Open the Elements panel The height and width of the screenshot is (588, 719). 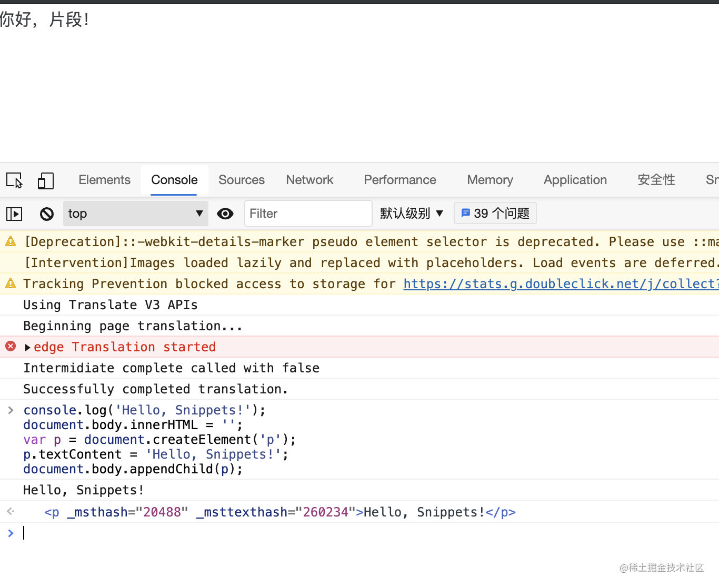[104, 180]
